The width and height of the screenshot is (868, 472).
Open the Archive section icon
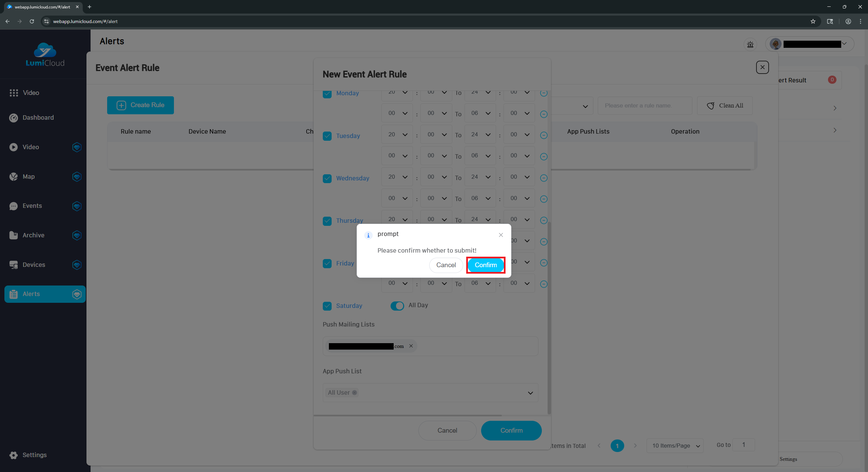(14, 235)
